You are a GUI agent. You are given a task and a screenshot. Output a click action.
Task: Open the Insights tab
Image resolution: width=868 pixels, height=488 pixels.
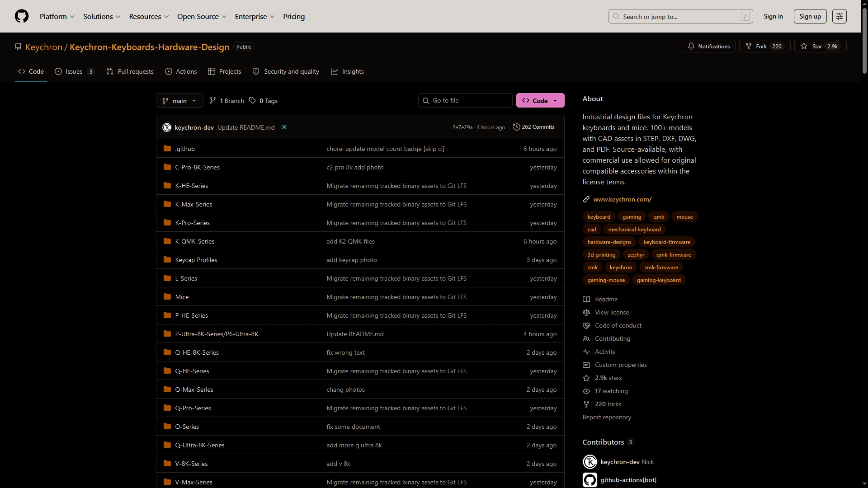[347, 71]
